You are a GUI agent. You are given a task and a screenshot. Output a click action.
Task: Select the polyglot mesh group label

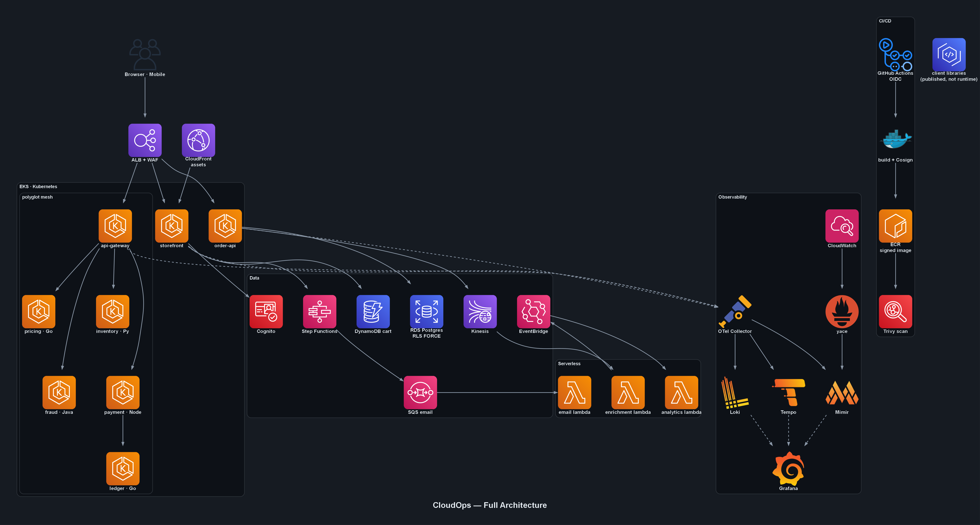click(x=37, y=197)
